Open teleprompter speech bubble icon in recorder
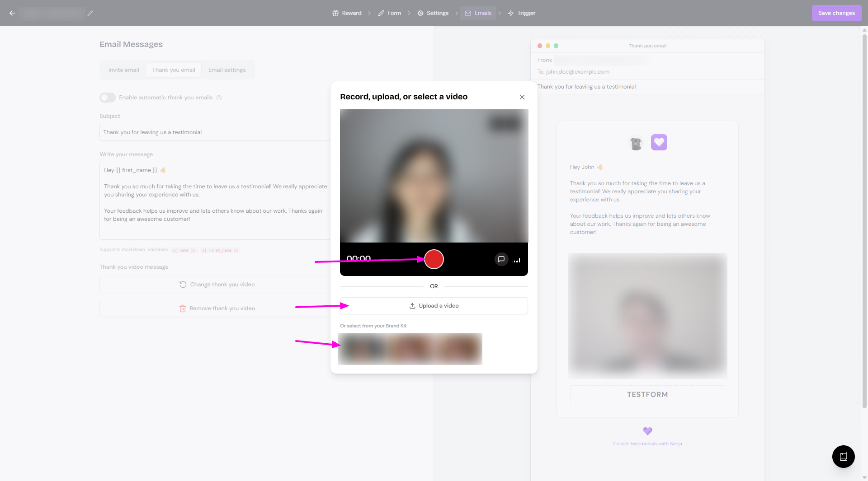 pyautogui.click(x=501, y=259)
